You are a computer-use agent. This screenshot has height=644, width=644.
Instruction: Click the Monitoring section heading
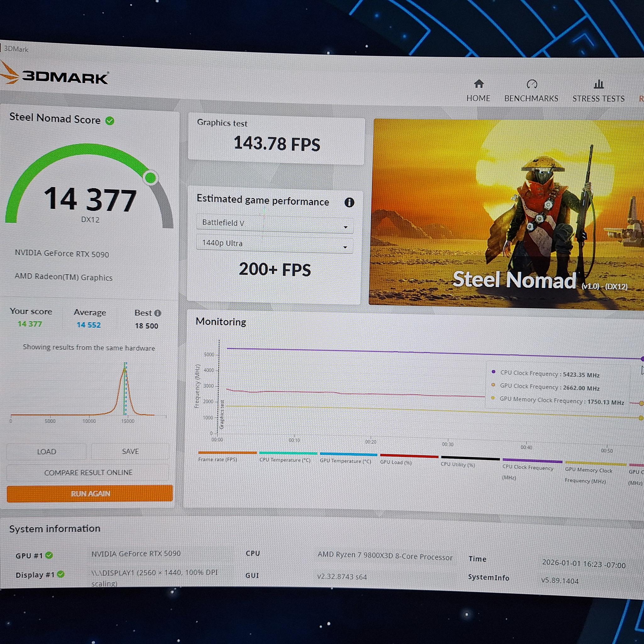click(x=221, y=321)
